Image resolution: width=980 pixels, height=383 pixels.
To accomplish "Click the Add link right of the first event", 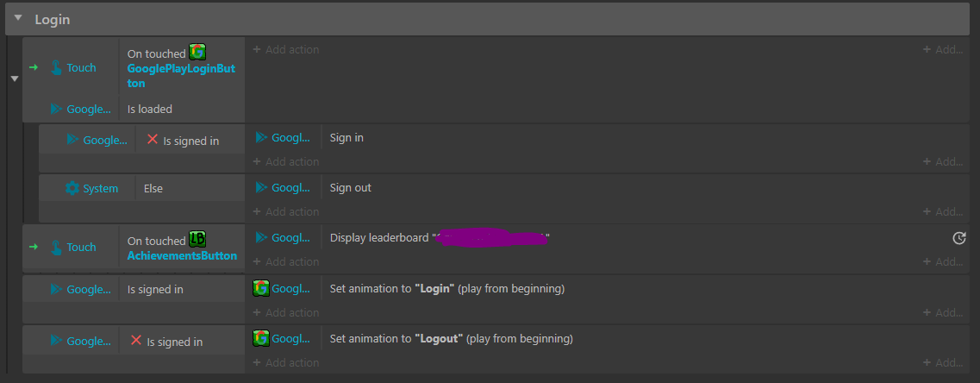I will 944,50.
